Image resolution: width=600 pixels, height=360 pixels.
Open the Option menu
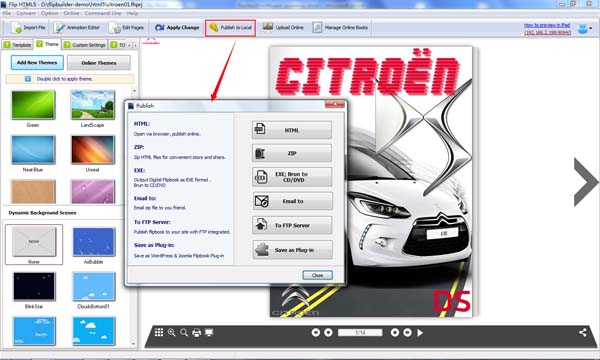click(50, 13)
